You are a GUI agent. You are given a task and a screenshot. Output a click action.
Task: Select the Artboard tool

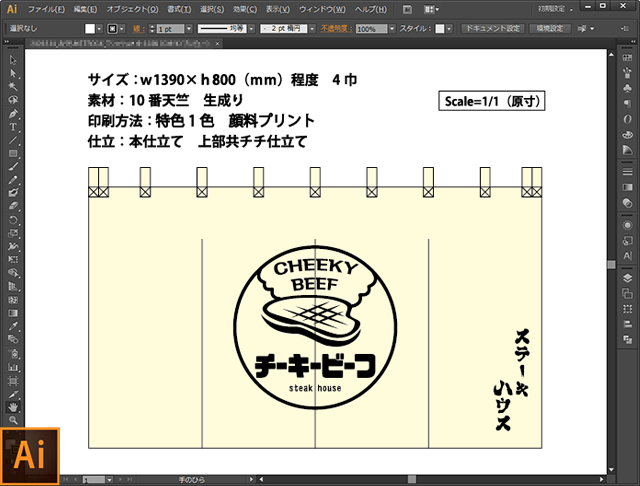(13, 381)
